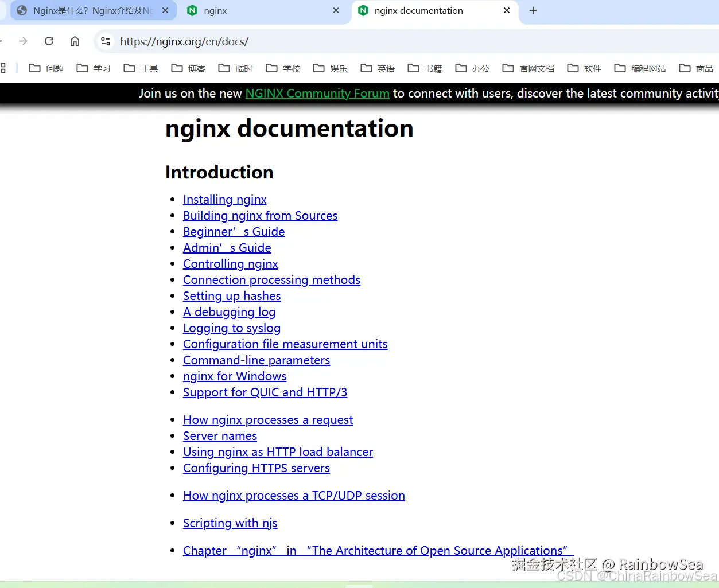
Task: Open the 娱乐 bookmark folder
Action: [x=331, y=68]
